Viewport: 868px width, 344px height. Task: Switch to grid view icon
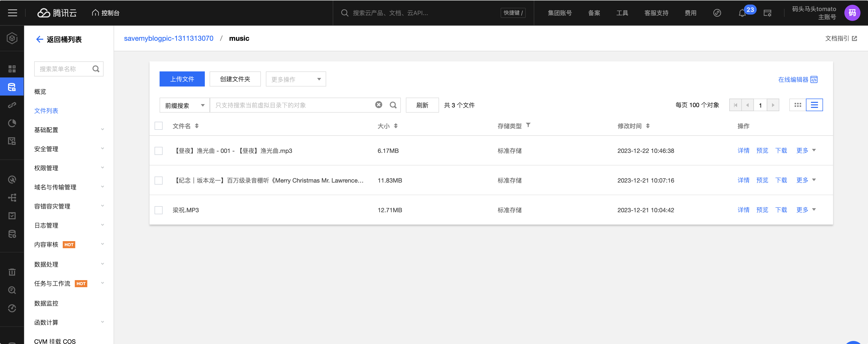pyautogui.click(x=798, y=105)
